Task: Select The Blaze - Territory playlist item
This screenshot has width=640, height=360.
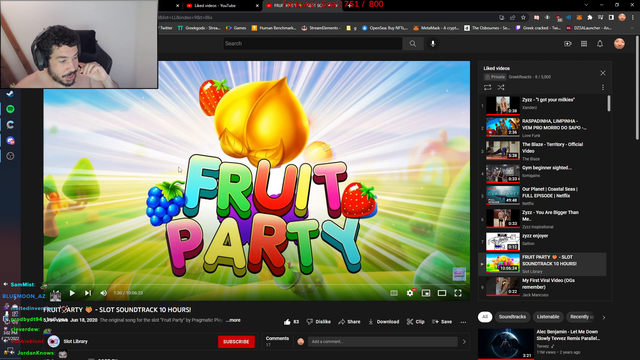Action: (543, 151)
